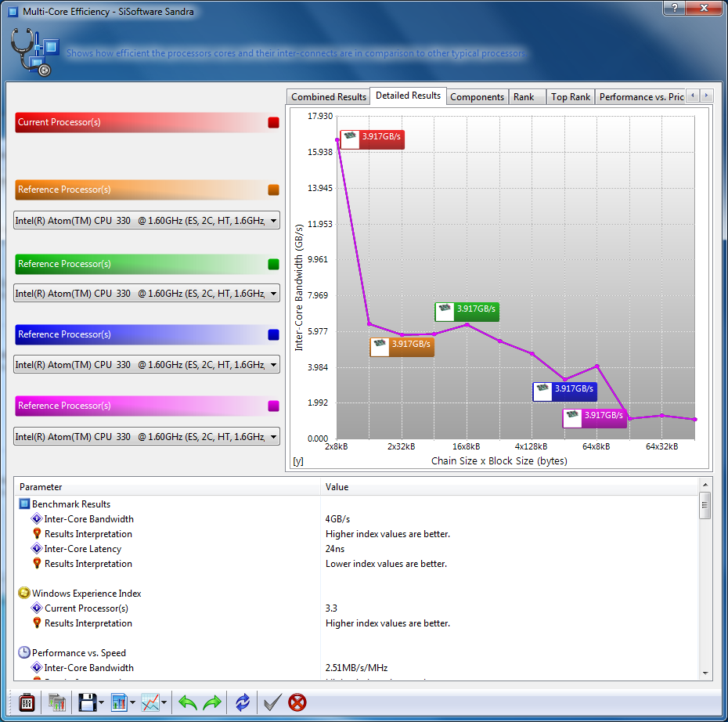Click the pin icon beside 'Lower index values are better.'
The height and width of the screenshot is (722, 728).
pos(37,563)
